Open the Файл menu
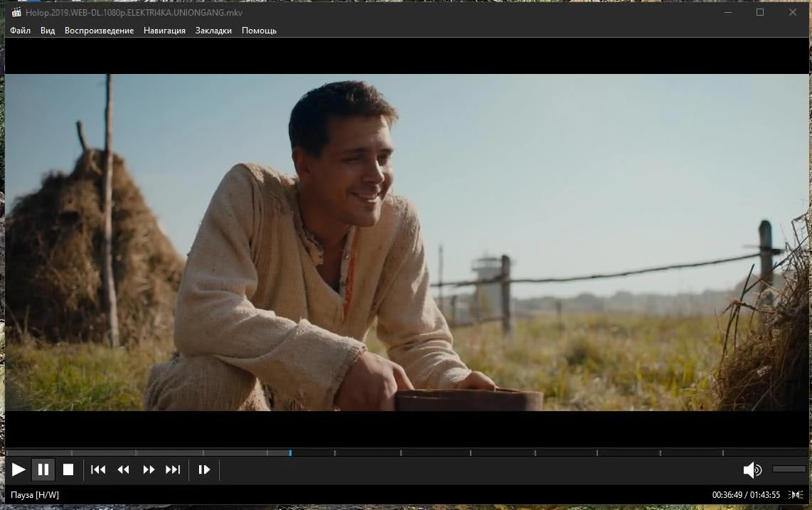 (20, 31)
